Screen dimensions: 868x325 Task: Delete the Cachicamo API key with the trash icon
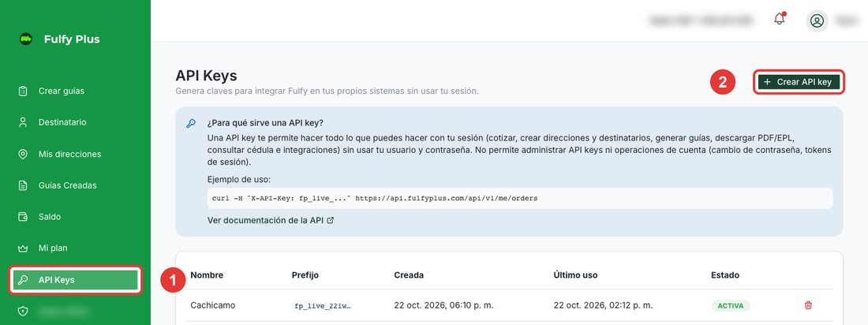808,305
